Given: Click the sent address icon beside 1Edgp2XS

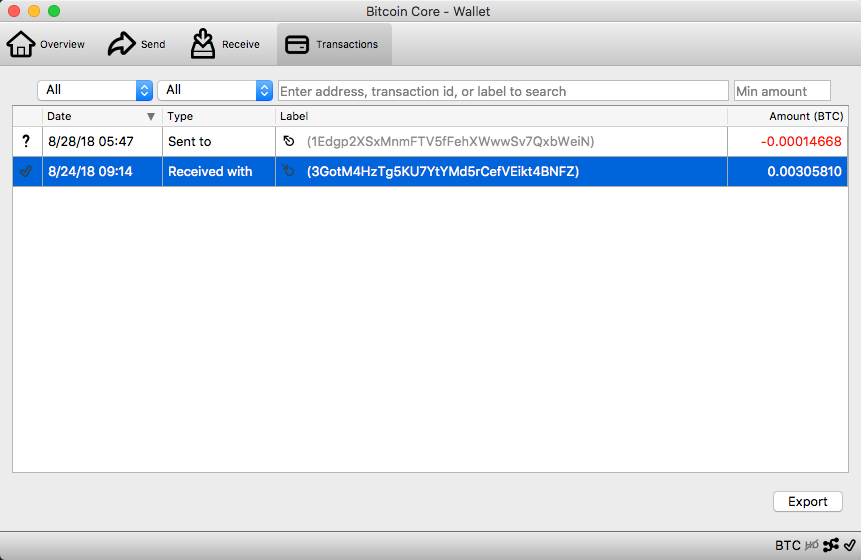Looking at the screenshot, I should (x=289, y=141).
